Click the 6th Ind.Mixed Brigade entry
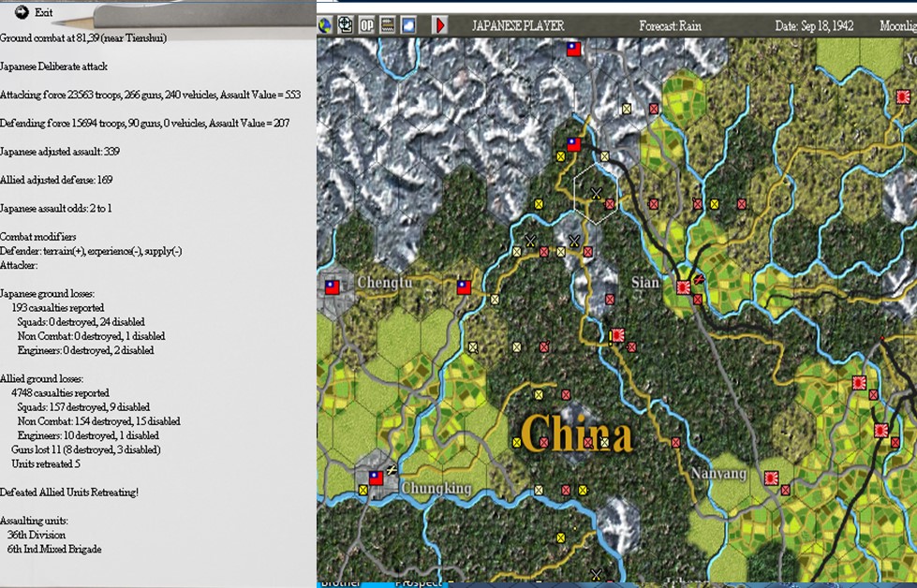The image size is (917, 588). coord(54,549)
